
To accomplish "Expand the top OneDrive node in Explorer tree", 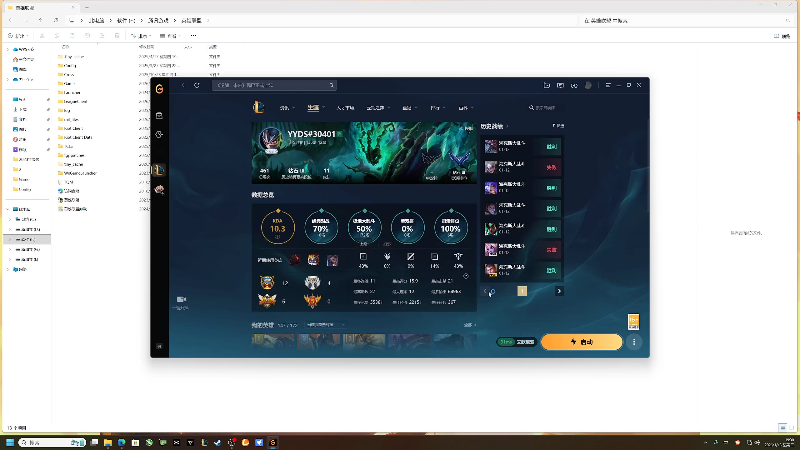I will pyautogui.click(x=8, y=49).
